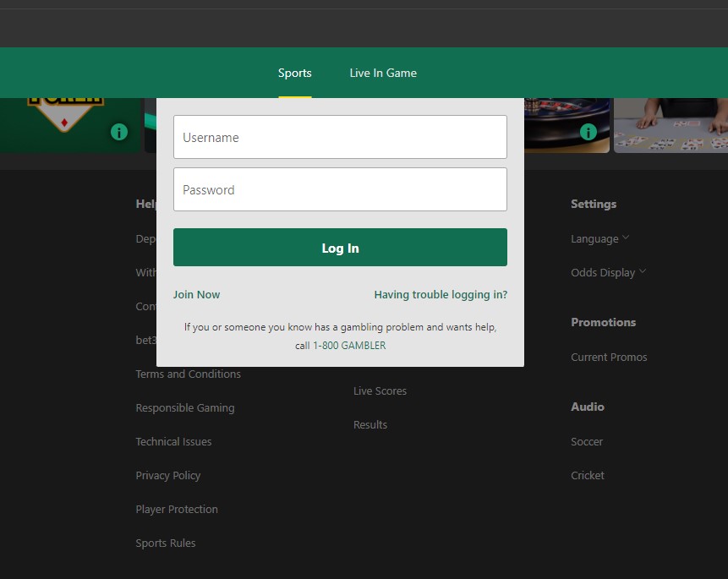The image size is (728, 579).
Task: Click the Log In button
Action: 340,247
